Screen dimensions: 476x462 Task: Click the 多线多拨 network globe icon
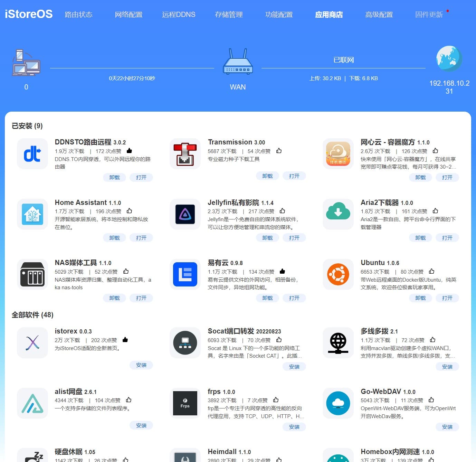click(338, 343)
